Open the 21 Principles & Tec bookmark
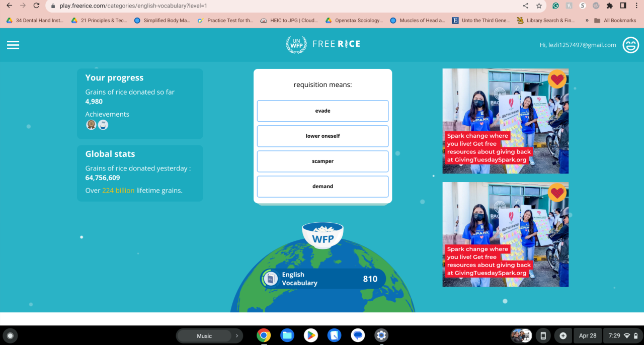Viewport: 644px width, 345px height. point(99,21)
